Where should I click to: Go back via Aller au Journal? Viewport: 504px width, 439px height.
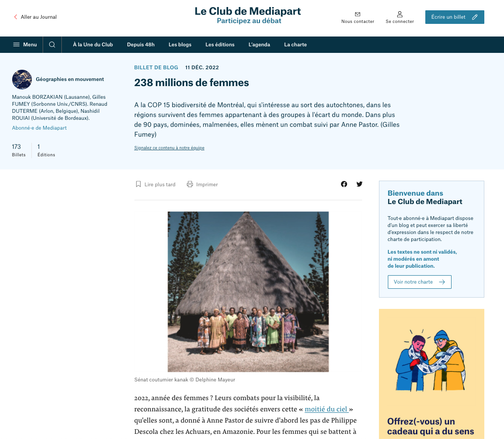click(x=35, y=17)
